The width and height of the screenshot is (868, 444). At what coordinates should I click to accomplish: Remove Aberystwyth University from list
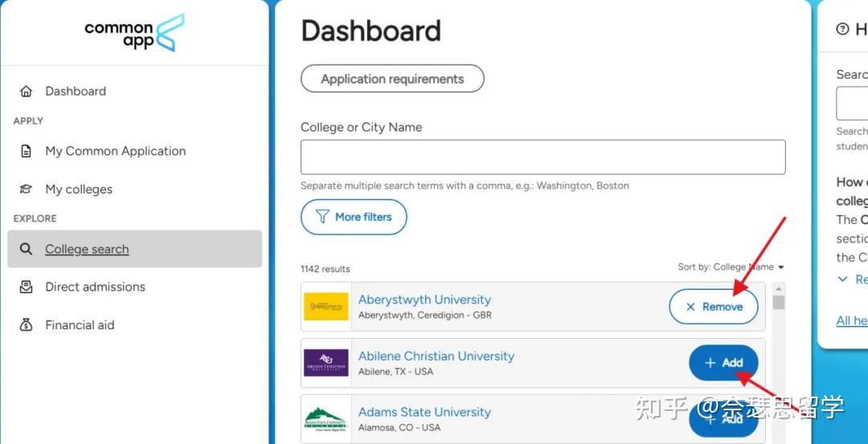point(714,307)
